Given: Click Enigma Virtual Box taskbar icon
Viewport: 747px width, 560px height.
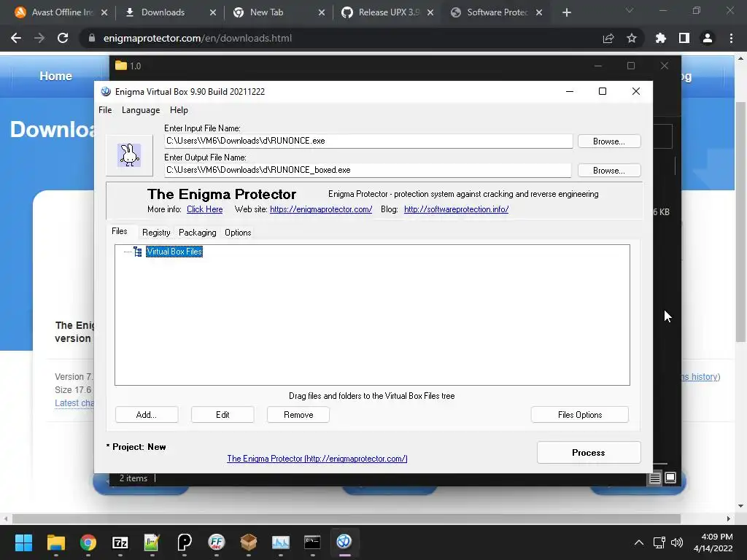Looking at the screenshot, I should pyautogui.click(x=344, y=542).
